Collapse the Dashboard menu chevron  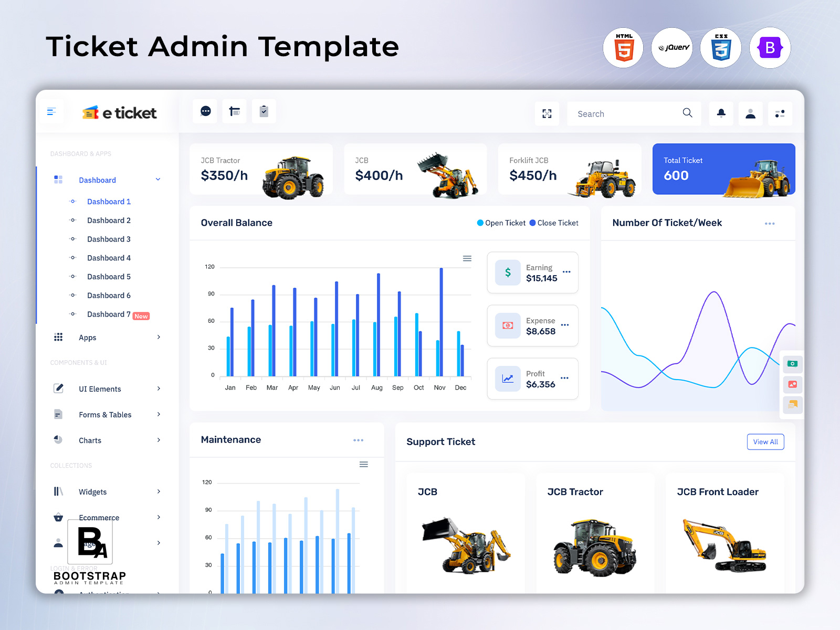[x=158, y=180]
